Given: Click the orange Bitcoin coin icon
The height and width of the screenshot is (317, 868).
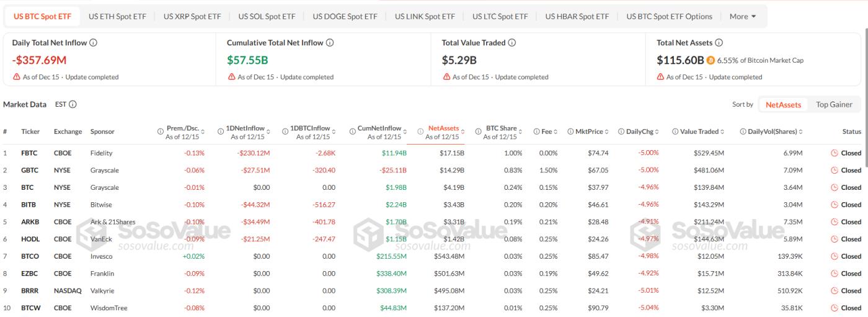Looking at the screenshot, I should coord(711,61).
